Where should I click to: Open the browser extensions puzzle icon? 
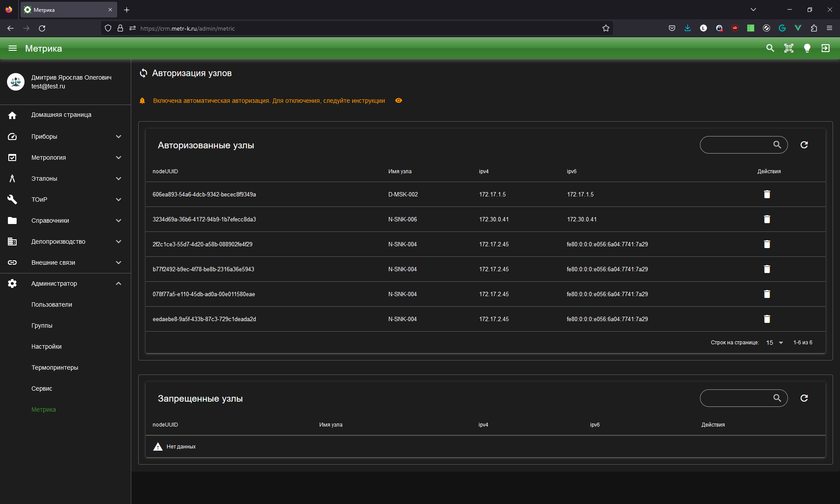click(814, 28)
